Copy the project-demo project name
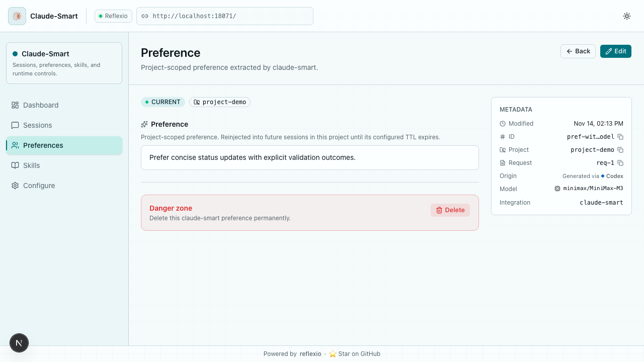Screen dimensions: 644x362 coord(620,150)
